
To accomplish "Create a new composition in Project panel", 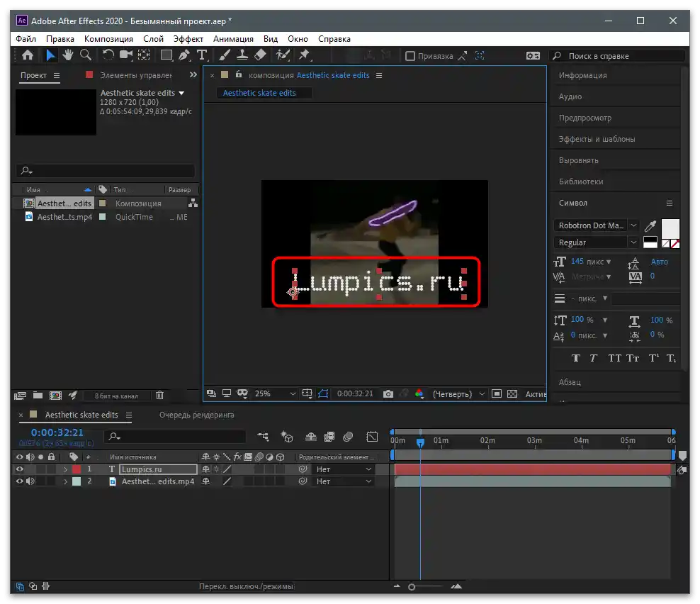I will click(x=55, y=396).
